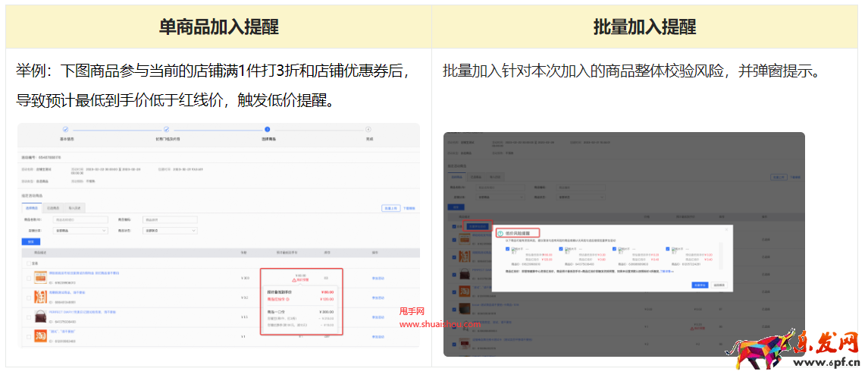Click 参加活动 link in the ¥300 row
The height and width of the screenshot is (378, 868).
378,278
